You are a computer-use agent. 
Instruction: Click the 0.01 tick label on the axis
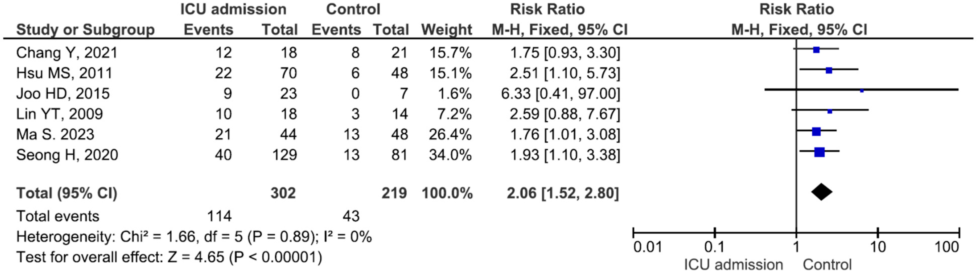coord(647,247)
